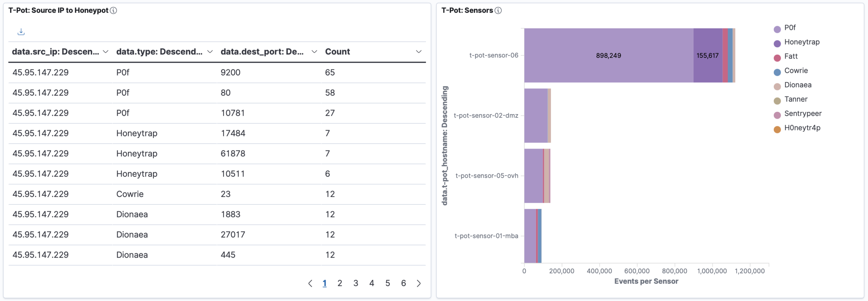Expand data.src_ip column sort menu
The image size is (868, 301).
click(105, 52)
